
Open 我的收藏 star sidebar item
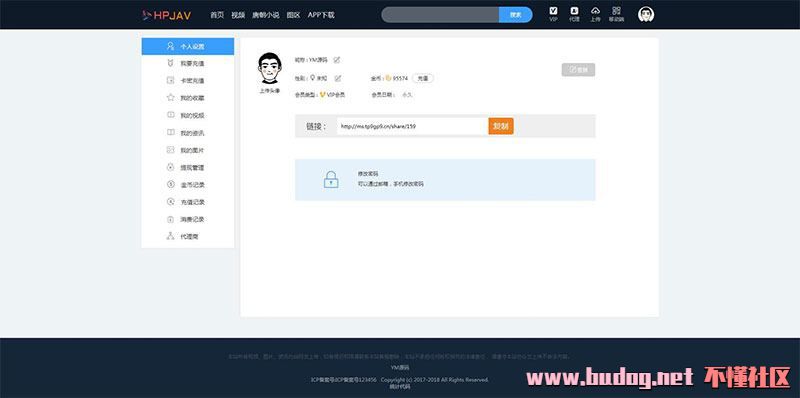188,98
